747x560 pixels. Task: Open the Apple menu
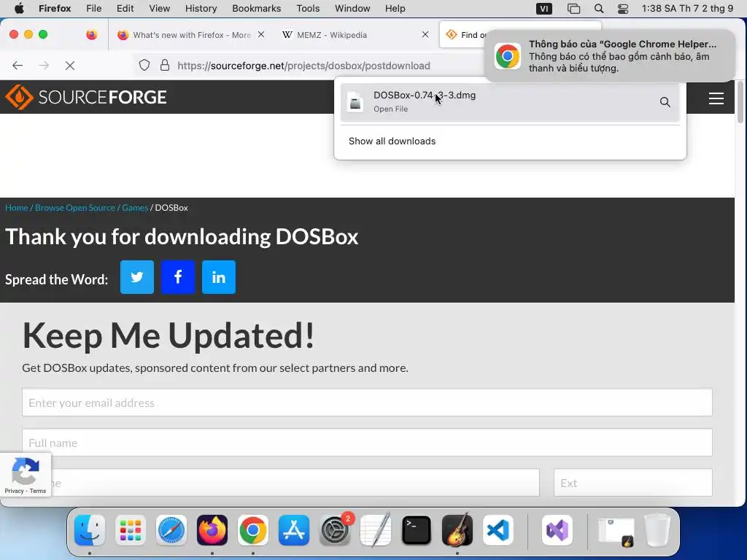pos(19,9)
